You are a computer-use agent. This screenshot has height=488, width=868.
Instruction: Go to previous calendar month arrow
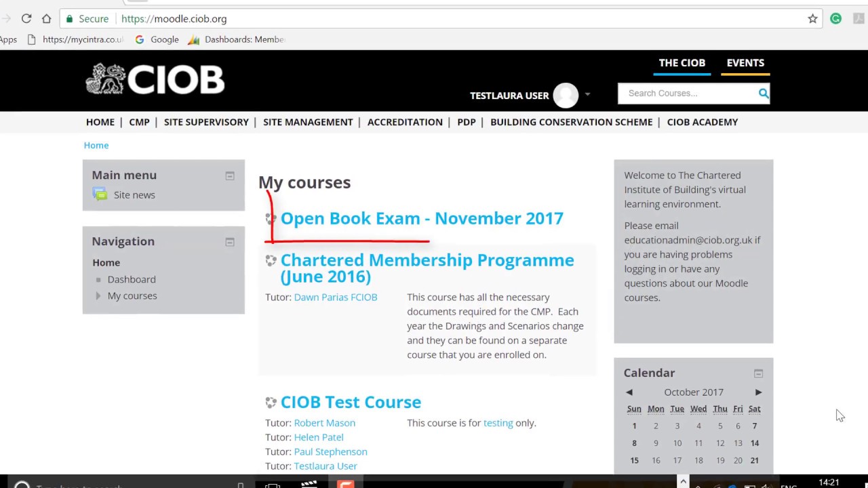tap(629, 392)
